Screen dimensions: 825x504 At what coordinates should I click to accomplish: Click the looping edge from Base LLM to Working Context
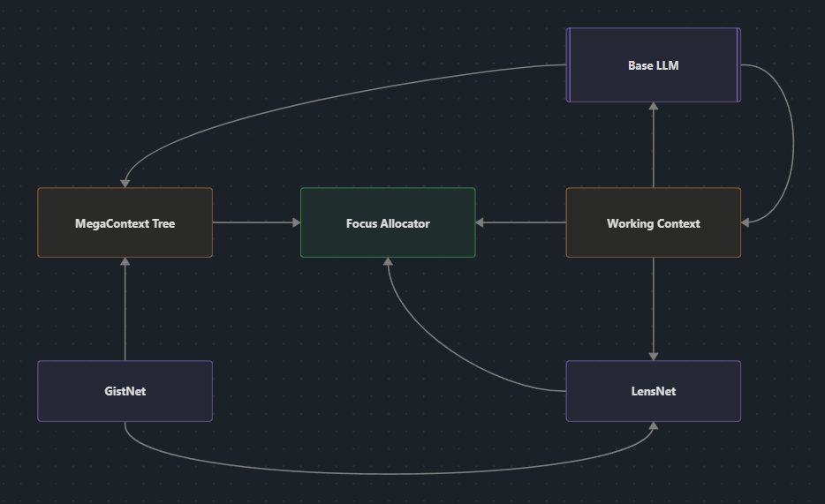792,141
